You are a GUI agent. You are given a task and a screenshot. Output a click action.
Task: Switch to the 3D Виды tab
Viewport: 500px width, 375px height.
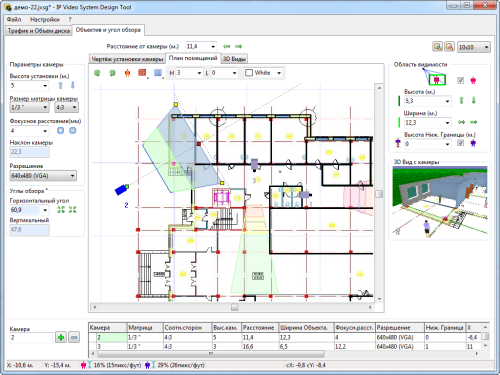point(234,59)
